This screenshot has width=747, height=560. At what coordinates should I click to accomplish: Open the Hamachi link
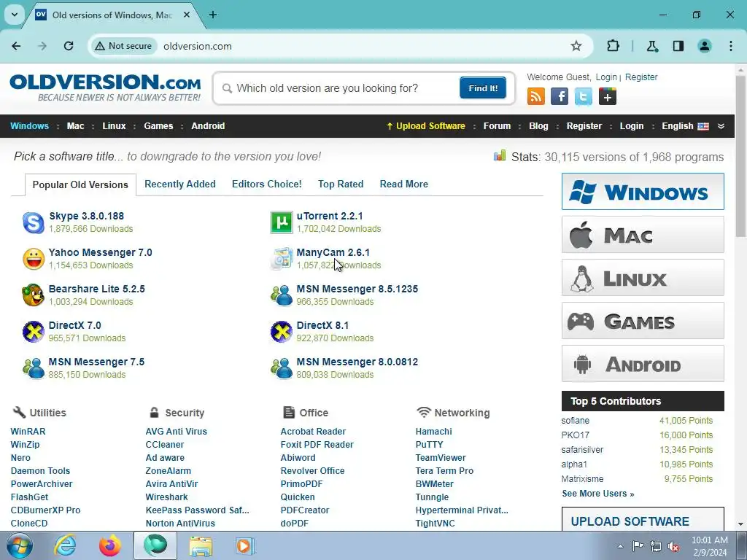(x=433, y=432)
